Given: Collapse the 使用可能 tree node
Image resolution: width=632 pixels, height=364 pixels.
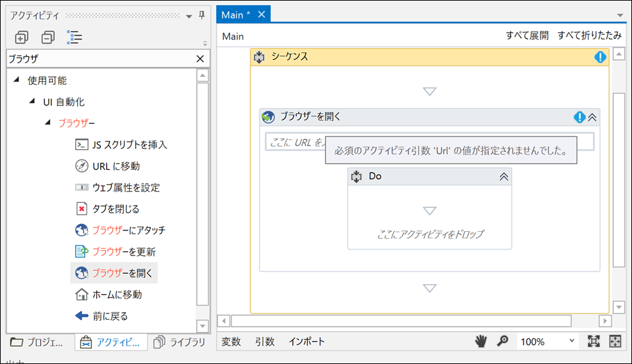Looking at the screenshot, I should [x=16, y=80].
